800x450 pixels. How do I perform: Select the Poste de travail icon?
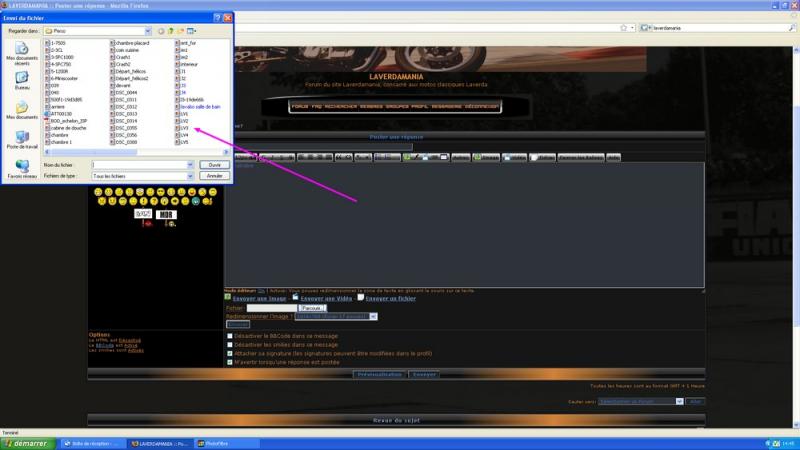pyautogui.click(x=22, y=140)
